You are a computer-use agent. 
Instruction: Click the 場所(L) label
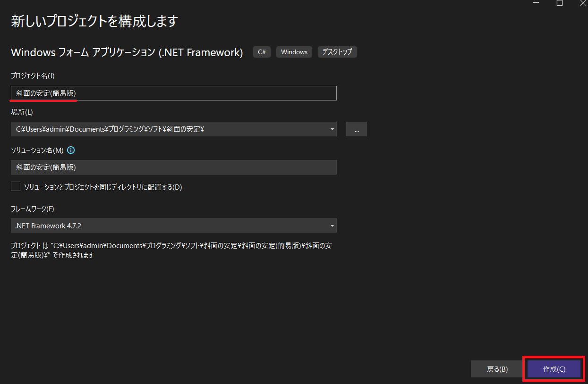click(22, 112)
